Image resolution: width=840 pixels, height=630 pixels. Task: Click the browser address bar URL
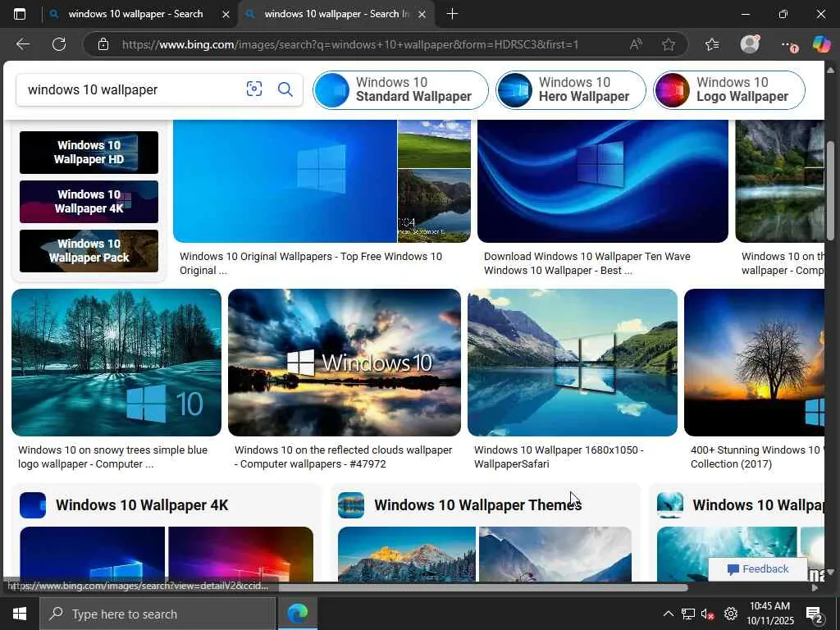pyautogui.click(x=350, y=44)
